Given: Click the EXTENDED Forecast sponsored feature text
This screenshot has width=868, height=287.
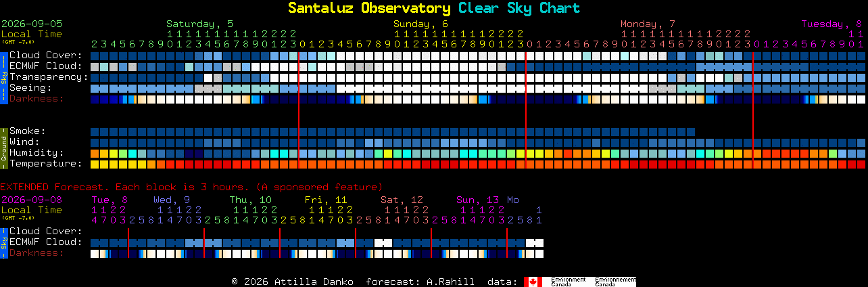Looking at the screenshot, I should (191, 187).
